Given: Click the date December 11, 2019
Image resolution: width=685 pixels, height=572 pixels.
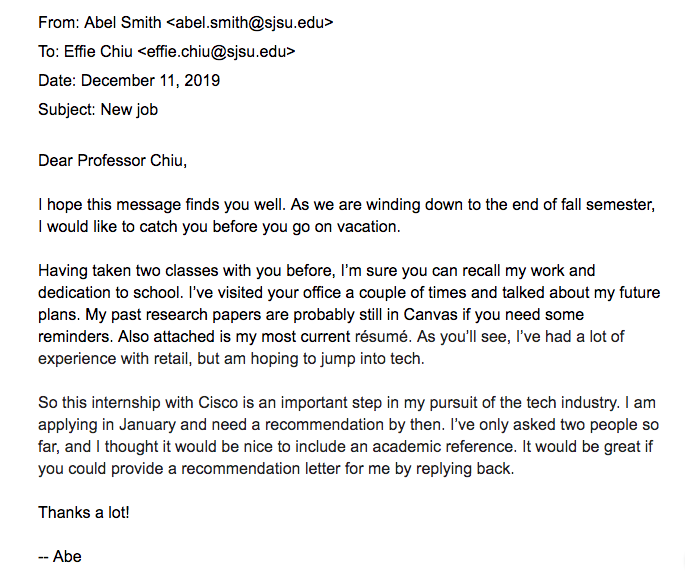Looking at the screenshot, I should point(150,81).
